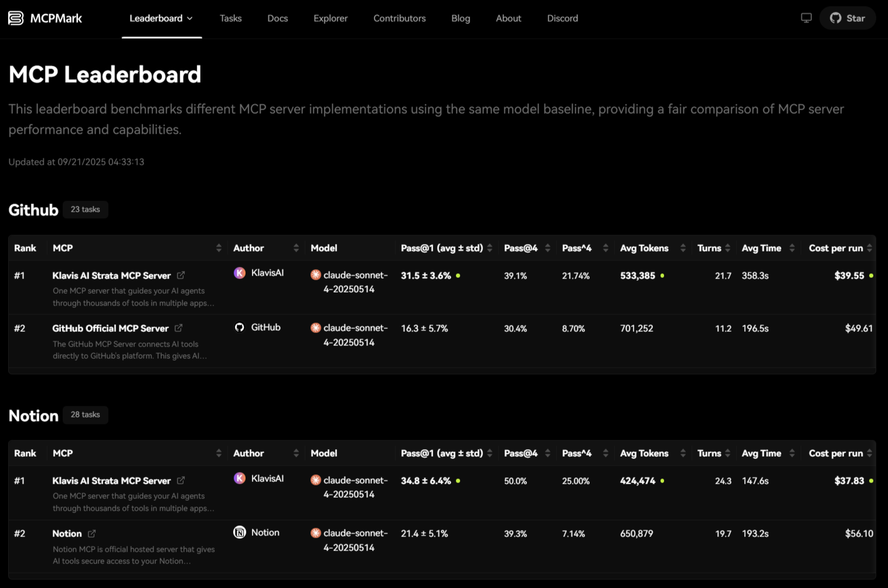Click the GitHub author icon next to GitHub

tap(239, 327)
